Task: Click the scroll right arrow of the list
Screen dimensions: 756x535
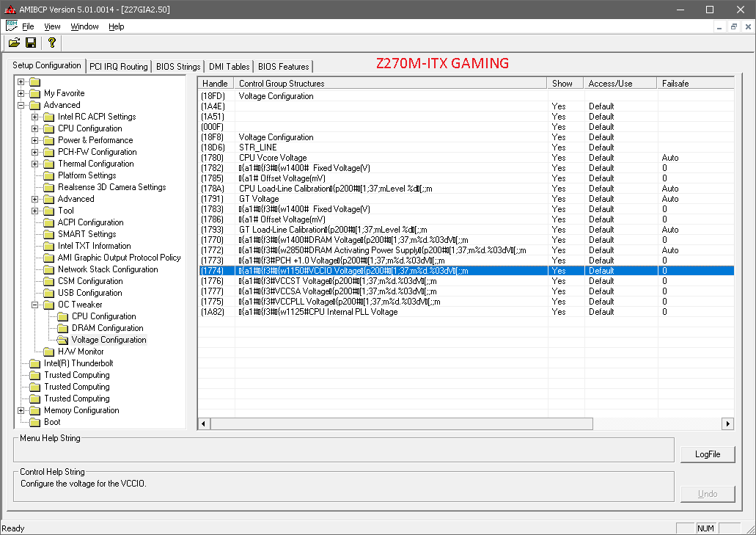Action: 727,423
